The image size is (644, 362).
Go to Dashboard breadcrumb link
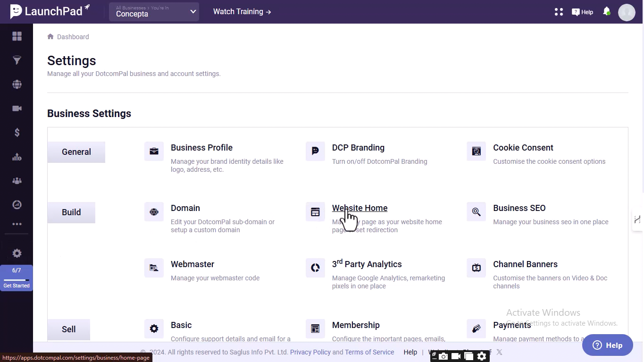[73, 37]
